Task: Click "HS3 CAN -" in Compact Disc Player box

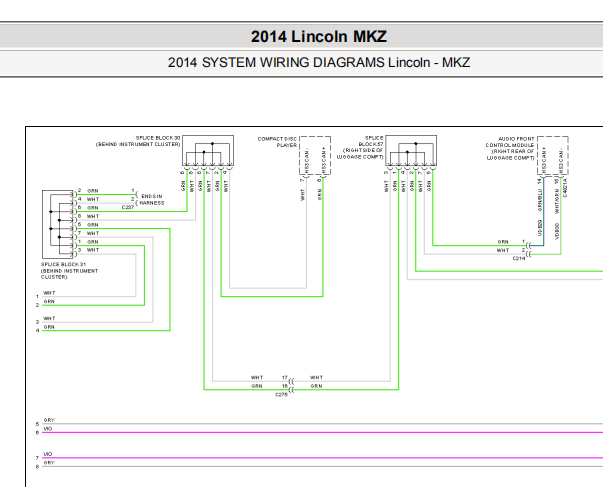Action: click(307, 160)
